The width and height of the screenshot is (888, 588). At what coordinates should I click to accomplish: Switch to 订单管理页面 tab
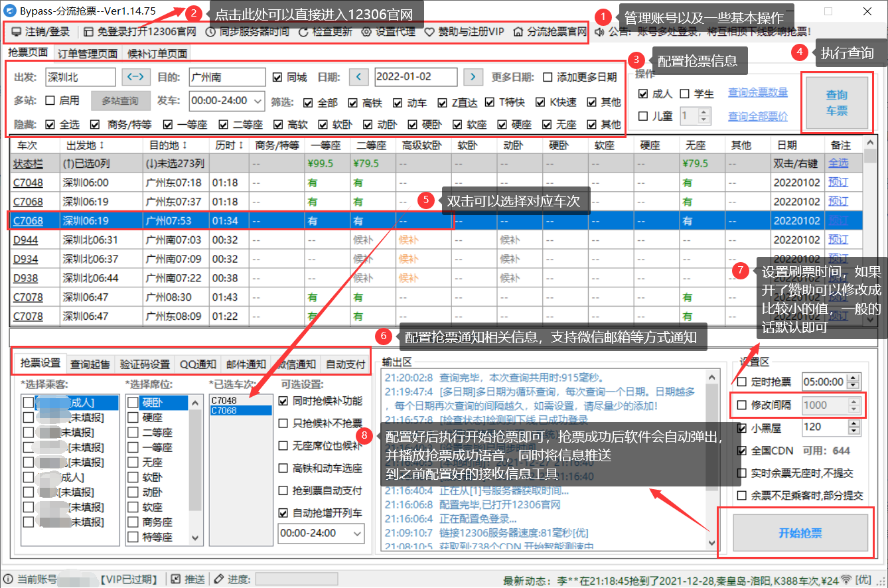click(88, 54)
